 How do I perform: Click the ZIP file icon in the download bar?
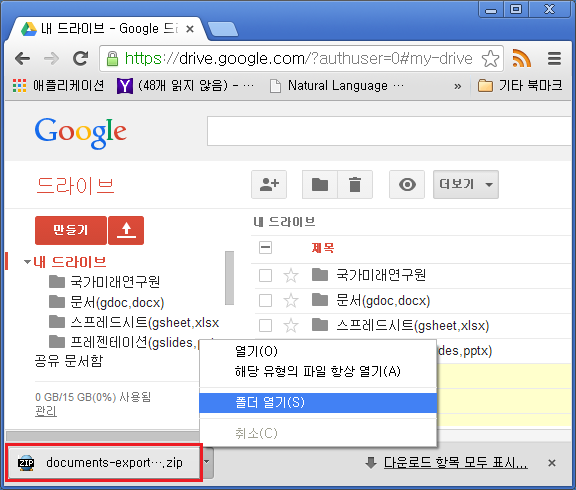pos(26,463)
